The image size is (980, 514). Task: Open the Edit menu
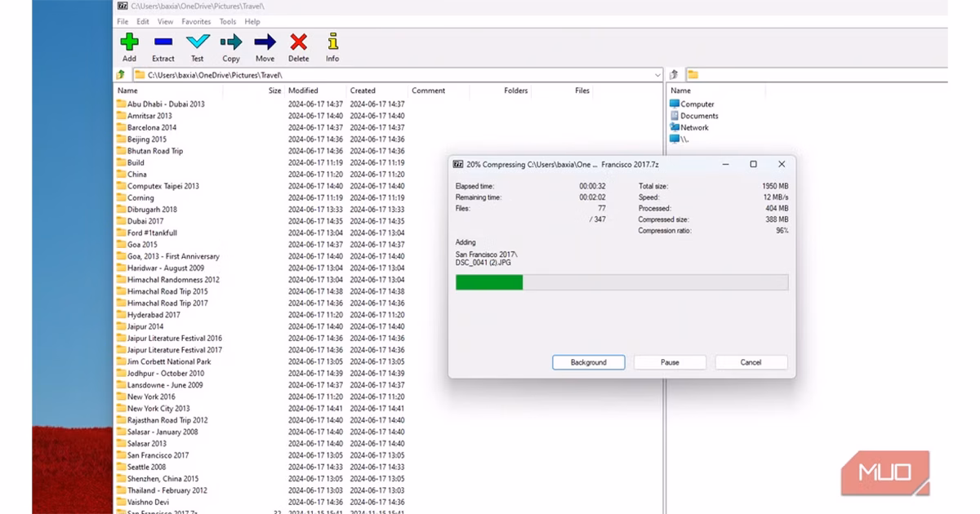[143, 21]
